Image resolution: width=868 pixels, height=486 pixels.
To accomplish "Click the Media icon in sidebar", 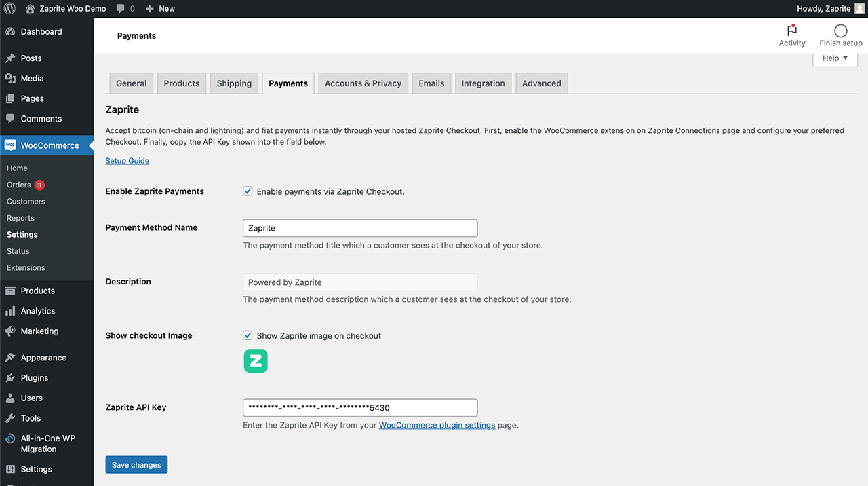I will (x=10, y=79).
